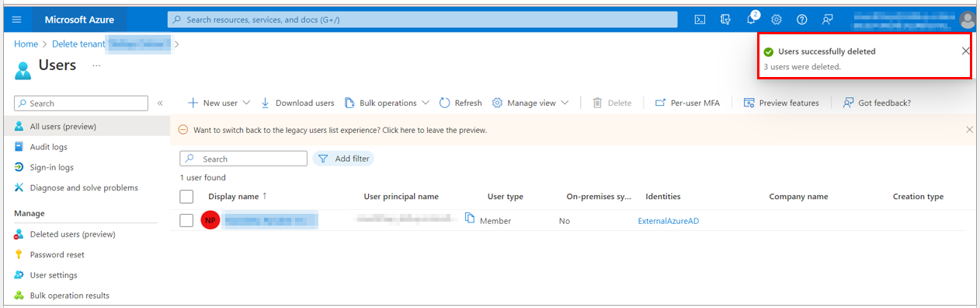Select the Refresh button
This screenshot has height=308, width=980.
pos(460,103)
